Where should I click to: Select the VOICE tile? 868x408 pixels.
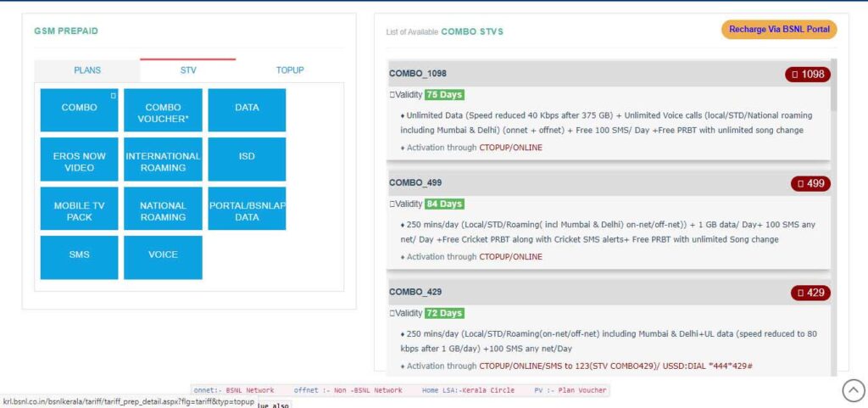[x=163, y=257]
